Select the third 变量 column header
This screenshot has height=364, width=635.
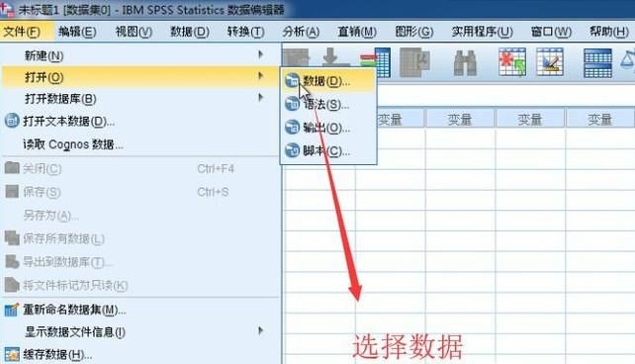[x=530, y=119]
